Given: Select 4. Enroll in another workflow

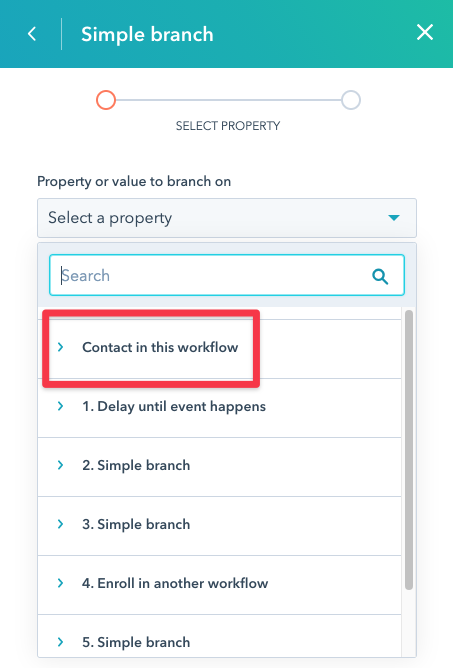Looking at the screenshot, I should tap(219, 584).
